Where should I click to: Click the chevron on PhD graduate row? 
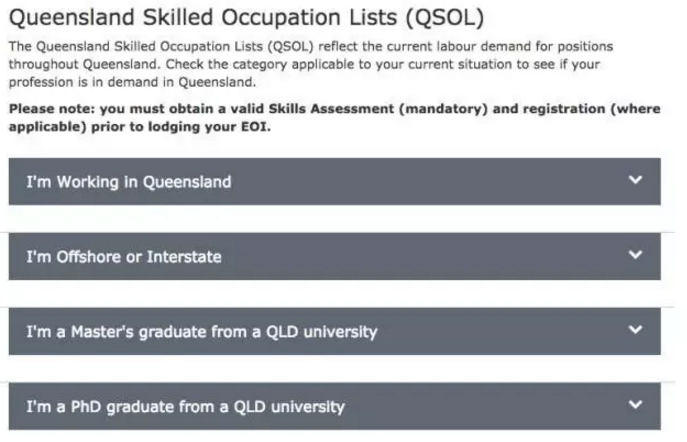coord(635,404)
